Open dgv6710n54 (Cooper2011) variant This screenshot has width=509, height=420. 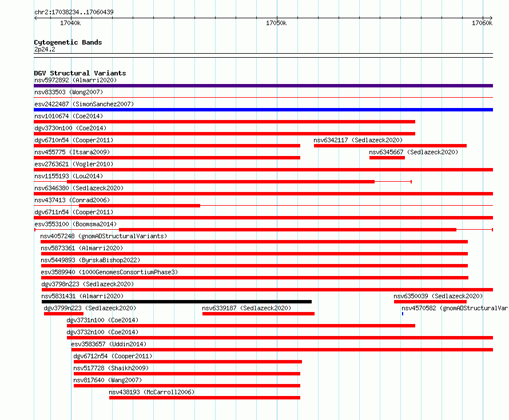pos(74,140)
